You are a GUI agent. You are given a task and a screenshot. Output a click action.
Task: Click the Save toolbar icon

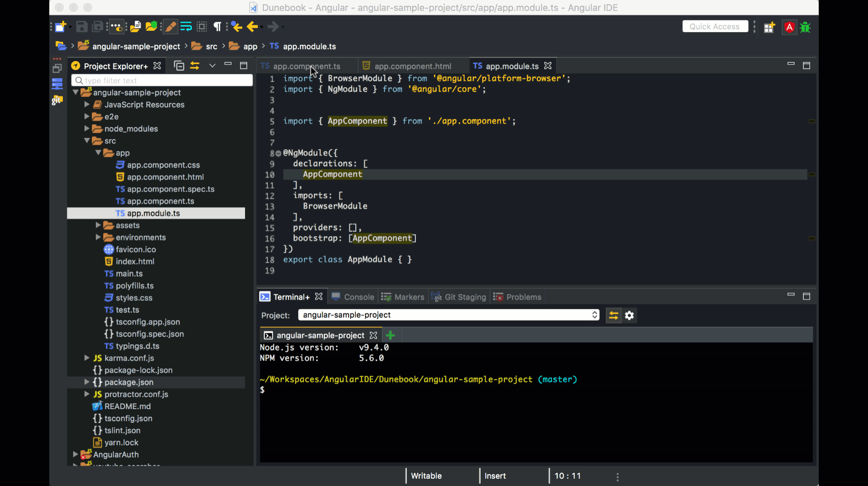pos(81,27)
